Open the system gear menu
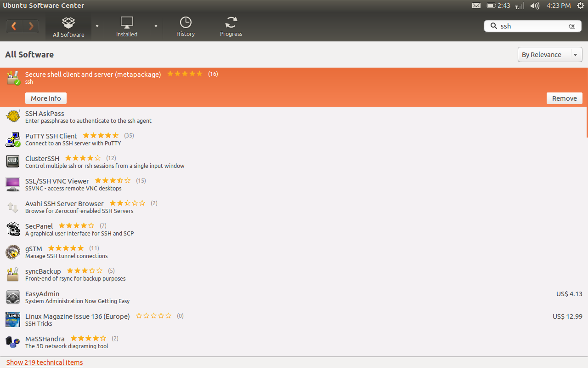 [580, 6]
